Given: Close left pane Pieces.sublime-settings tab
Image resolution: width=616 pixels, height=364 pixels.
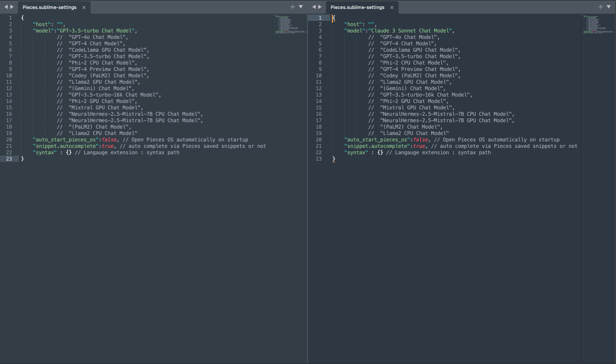Looking at the screenshot, I should pyautogui.click(x=84, y=7).
